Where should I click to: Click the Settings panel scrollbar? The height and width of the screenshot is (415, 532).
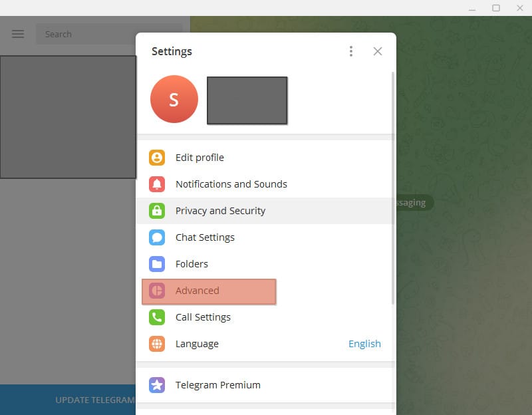pos(393,188)
